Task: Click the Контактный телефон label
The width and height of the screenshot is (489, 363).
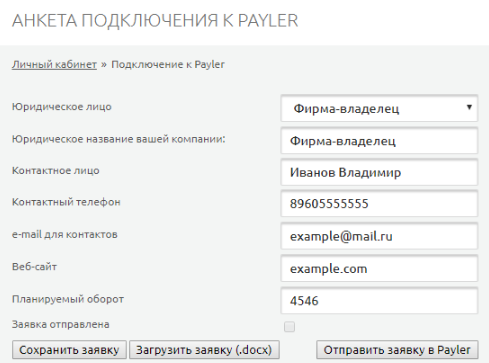Action: point(66,202)
